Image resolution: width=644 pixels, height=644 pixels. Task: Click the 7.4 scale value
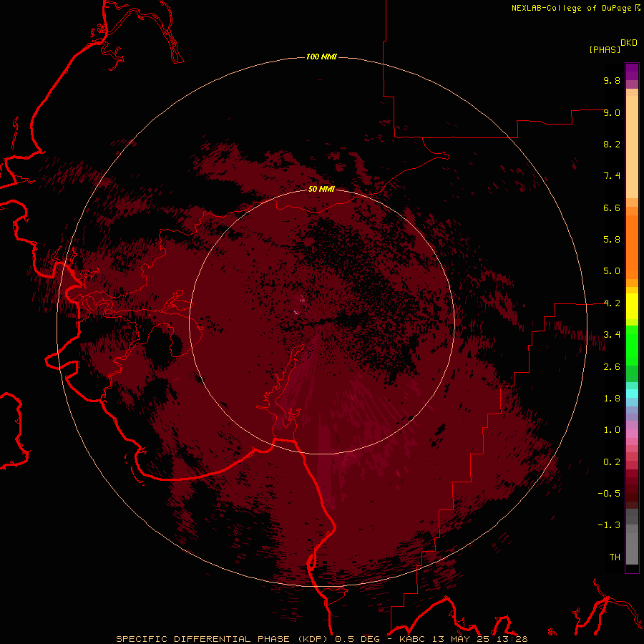[x=612, y=176]
